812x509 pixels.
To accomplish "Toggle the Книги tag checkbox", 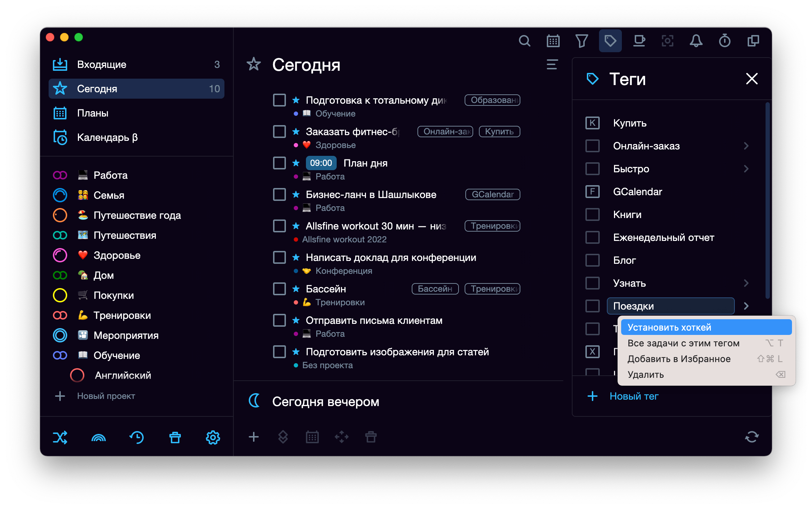I will click(x=592, y=214).
